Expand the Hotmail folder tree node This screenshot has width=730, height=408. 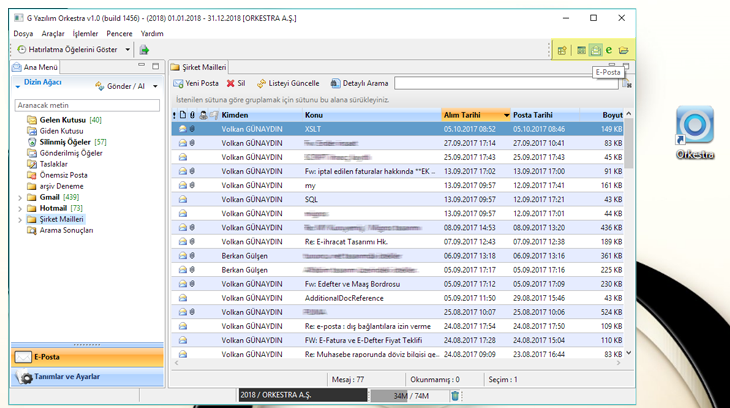coord(20,208)
